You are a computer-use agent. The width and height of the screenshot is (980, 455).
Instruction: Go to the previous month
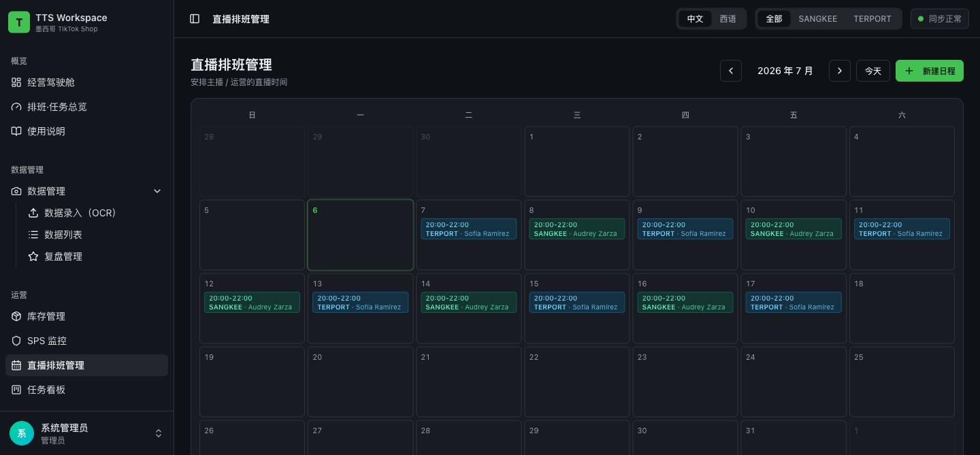(x=731, y=71)
